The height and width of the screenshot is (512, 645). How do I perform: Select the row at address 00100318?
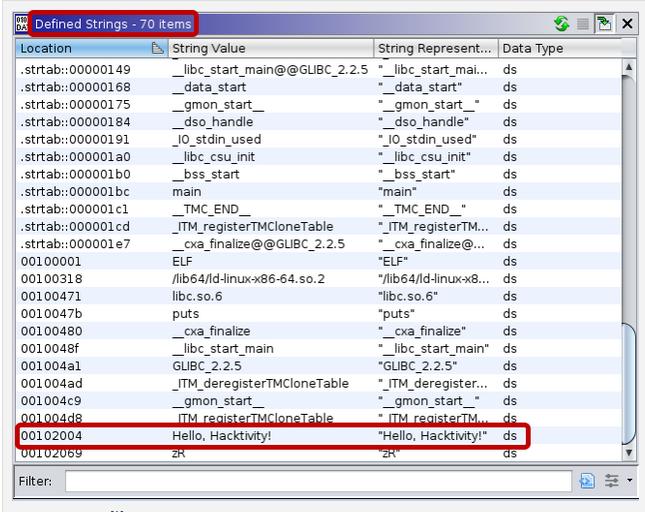[x=270, y=278]
